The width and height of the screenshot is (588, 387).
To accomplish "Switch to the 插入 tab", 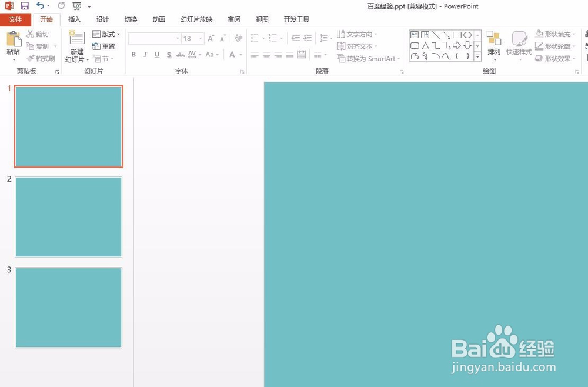I will (x=74, y=19).
